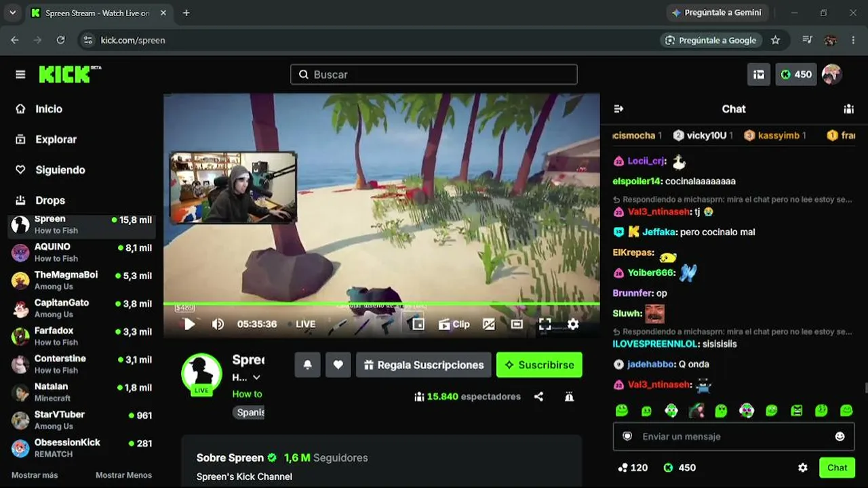Expand the stream title chevron
The width and height of the screenshot is (868, 488).
point(256,378)
